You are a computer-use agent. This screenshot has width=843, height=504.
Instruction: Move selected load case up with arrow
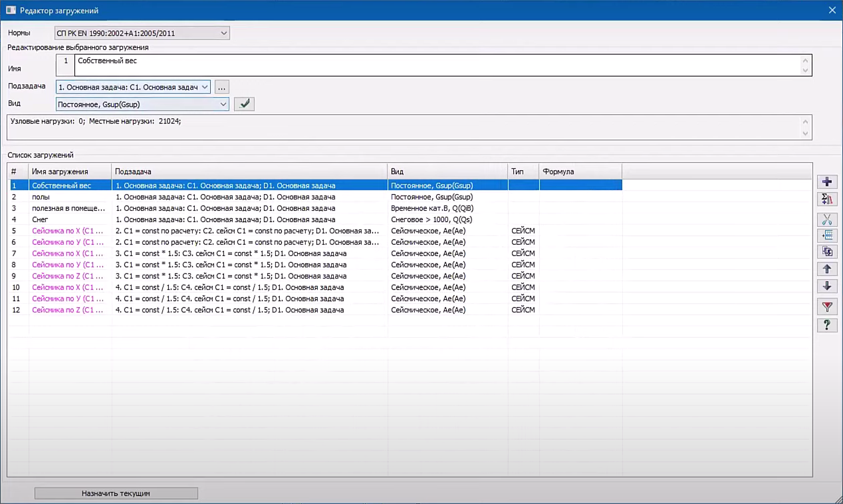coord(826,269)
